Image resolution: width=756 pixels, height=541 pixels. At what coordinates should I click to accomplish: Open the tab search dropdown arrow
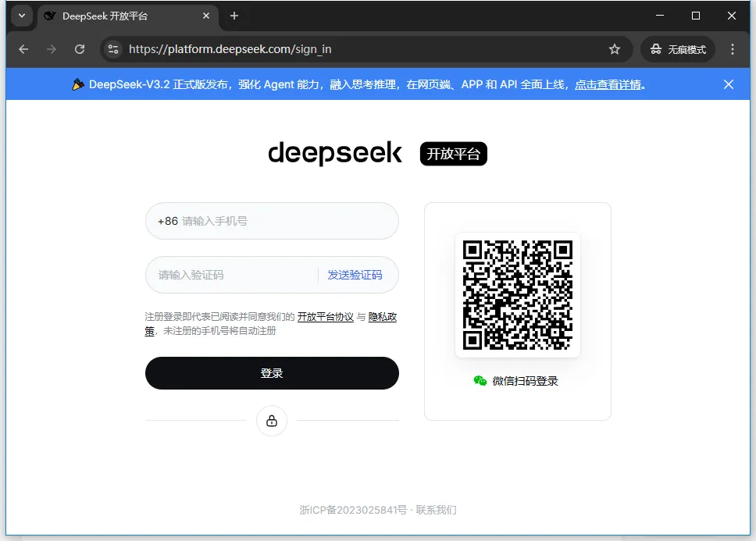(x=22, y=16)
